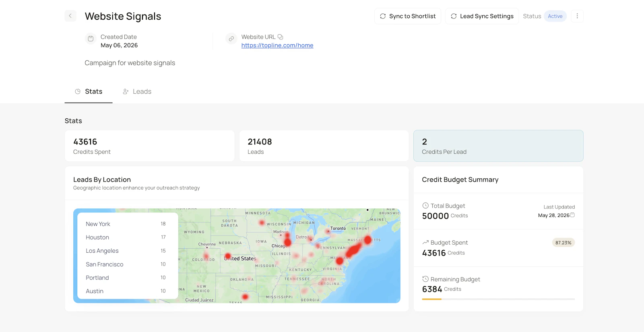This screenshot has width=644, height=332.
Task: Click the May 06, 2026 created date
Action: [119, 45]
